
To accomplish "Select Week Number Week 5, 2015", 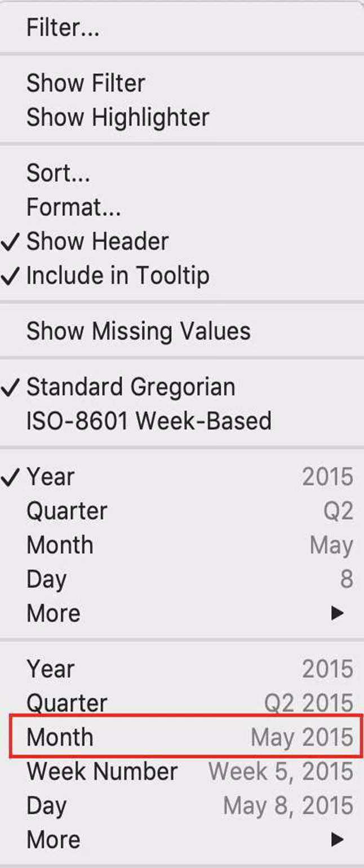I will [102, 771].
